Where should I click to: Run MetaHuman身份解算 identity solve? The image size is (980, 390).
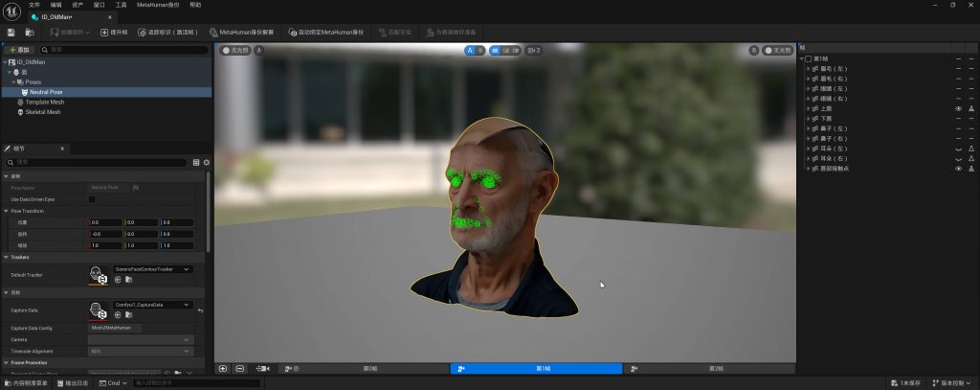pos(241,32)
